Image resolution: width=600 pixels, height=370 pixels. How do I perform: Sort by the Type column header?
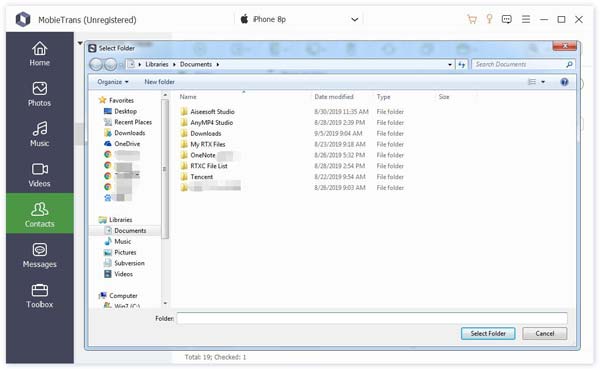(383, 97)
